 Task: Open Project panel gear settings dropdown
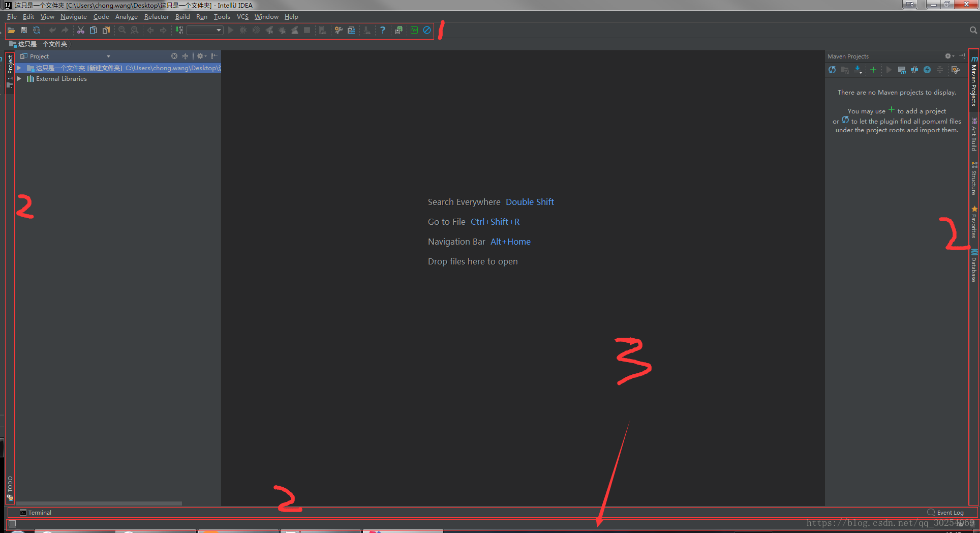pyautogui.click(x=202, y=56)
